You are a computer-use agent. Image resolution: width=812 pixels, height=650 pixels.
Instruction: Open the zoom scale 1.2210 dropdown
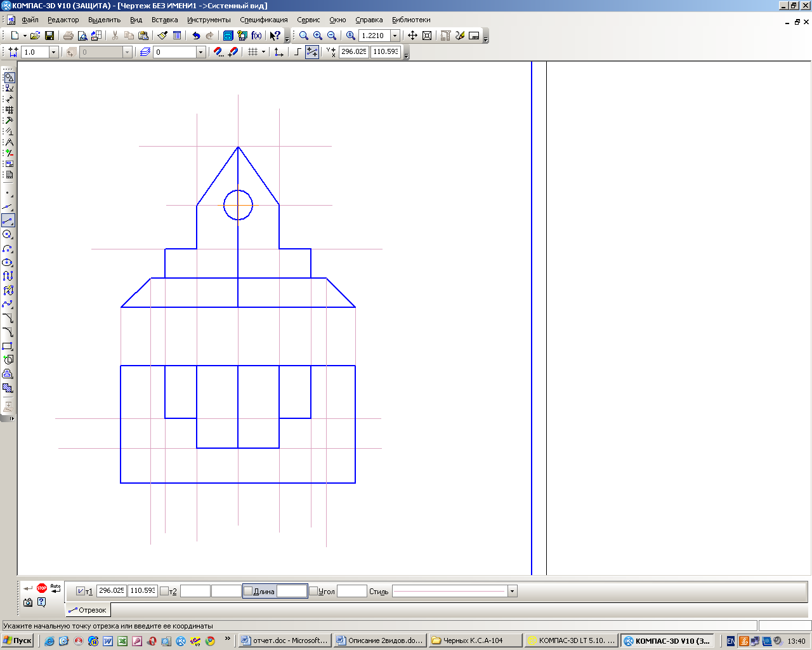tap(395, 36)
